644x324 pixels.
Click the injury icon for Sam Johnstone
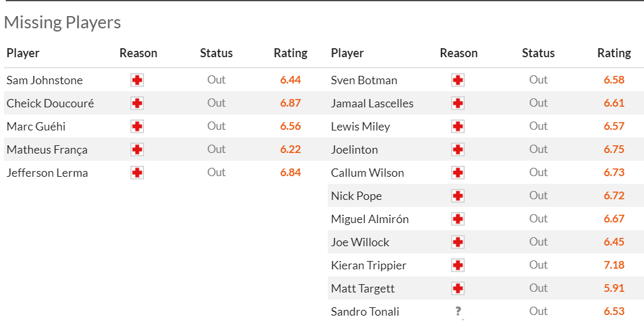137,80
